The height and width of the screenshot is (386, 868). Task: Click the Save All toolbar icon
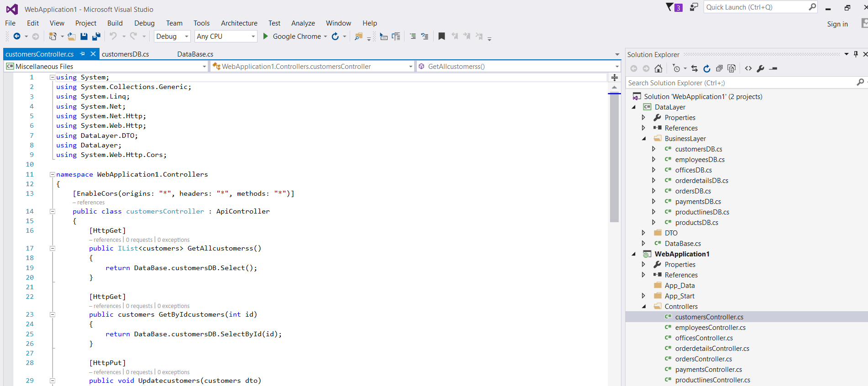click(96, 37)
